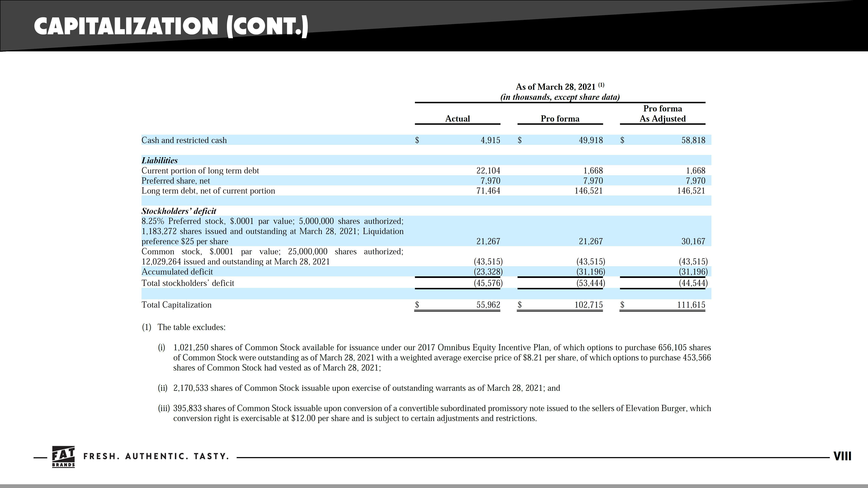Screen dimensions: 868x488
Task: Click the 'Total Capitalization' row label
Action: point(177,305)
